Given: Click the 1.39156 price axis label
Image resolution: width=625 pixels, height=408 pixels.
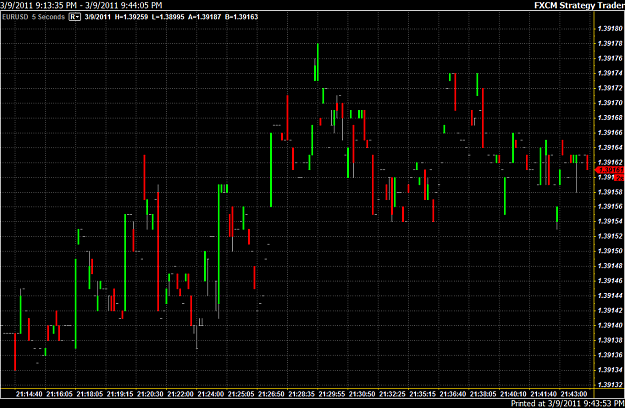Looking at the screenshot, I should tap(610, 206).
